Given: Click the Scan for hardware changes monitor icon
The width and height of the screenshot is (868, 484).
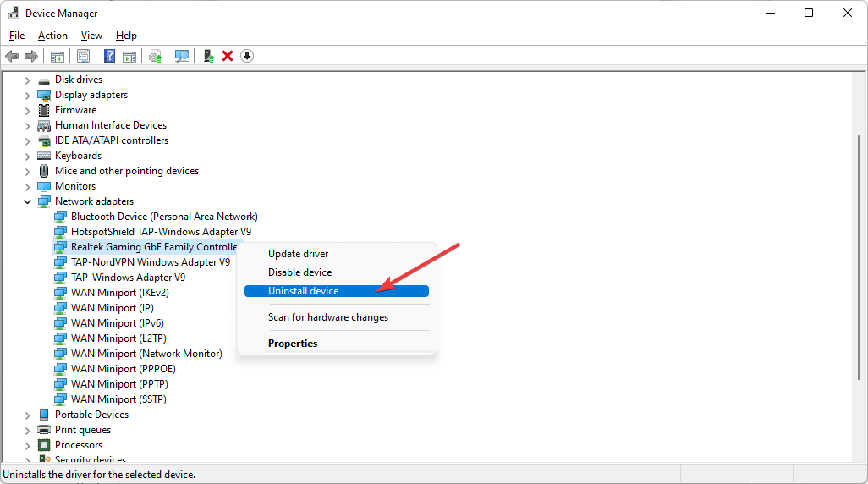Looking at the screenshot, I should tap(182, 56).
